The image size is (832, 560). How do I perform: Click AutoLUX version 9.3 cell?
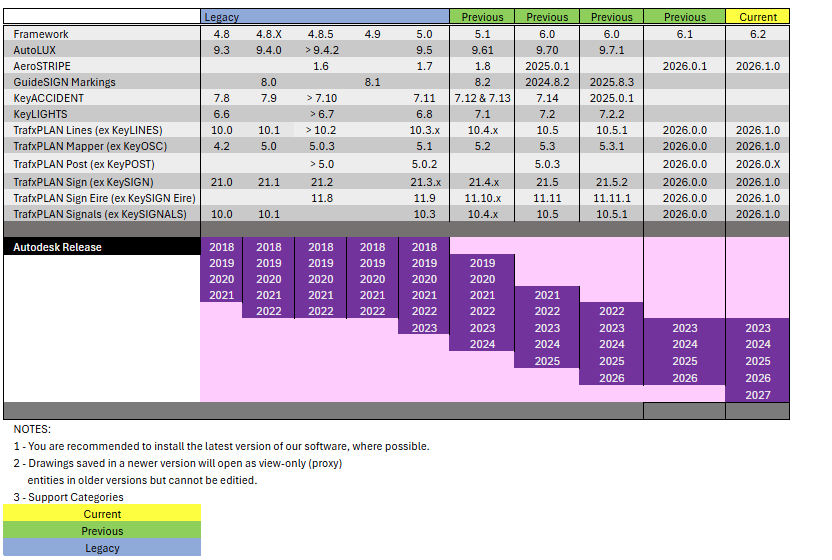[221, 50]
